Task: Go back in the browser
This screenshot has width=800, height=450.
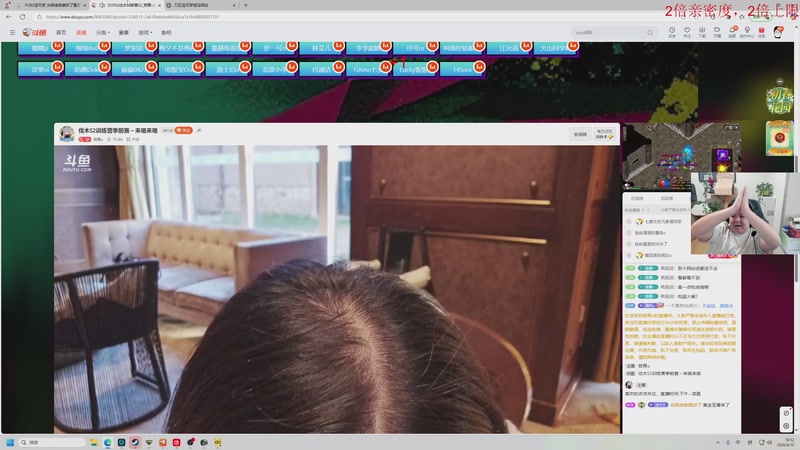Action: pos(9,17)
